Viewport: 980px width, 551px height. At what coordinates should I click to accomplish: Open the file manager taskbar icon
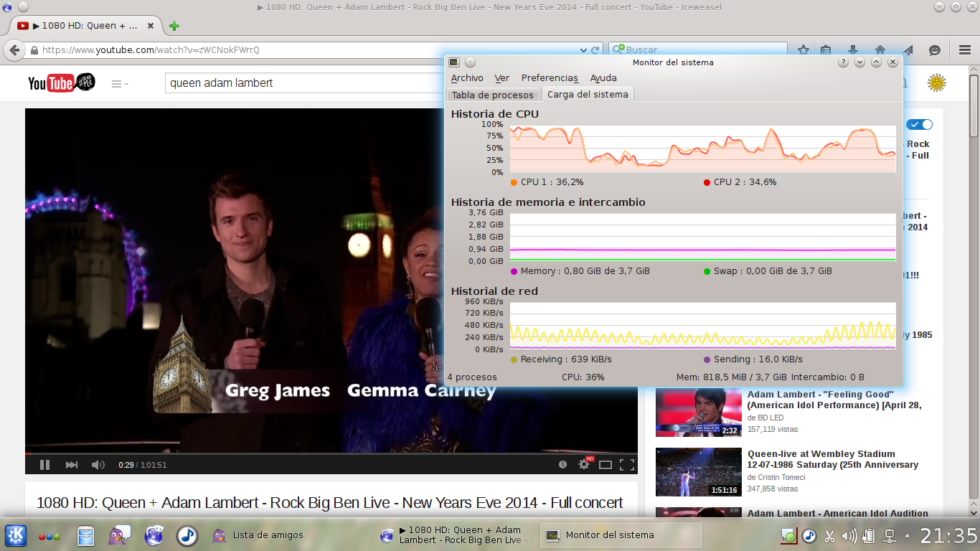pos(85,536)
